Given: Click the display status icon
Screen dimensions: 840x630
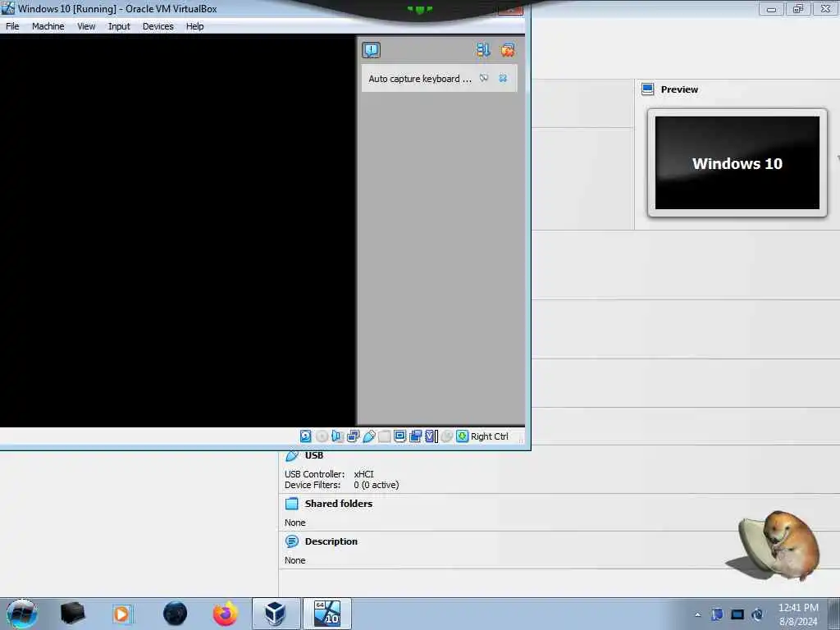Looking at the screenshot, I should (399, 436).
